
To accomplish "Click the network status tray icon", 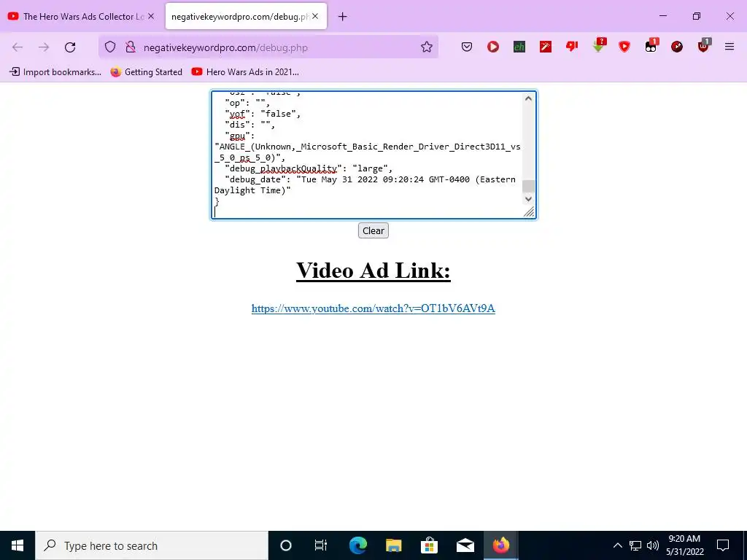I will [635, 545].
